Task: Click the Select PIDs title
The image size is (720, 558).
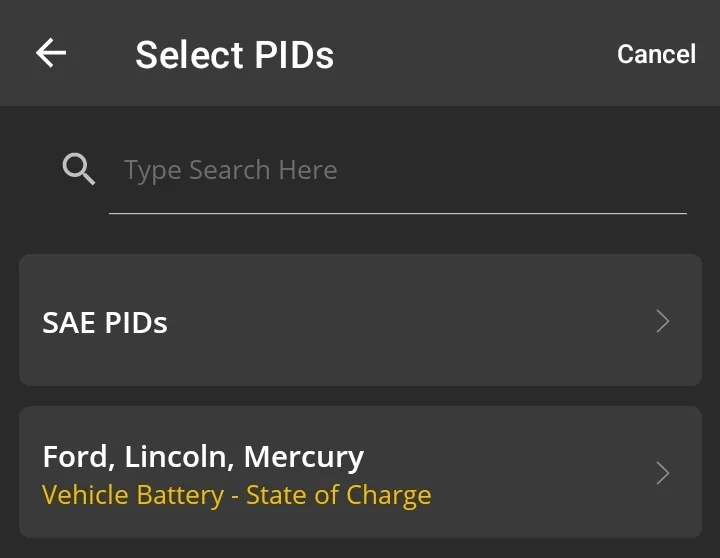Action: pos(234,54)
